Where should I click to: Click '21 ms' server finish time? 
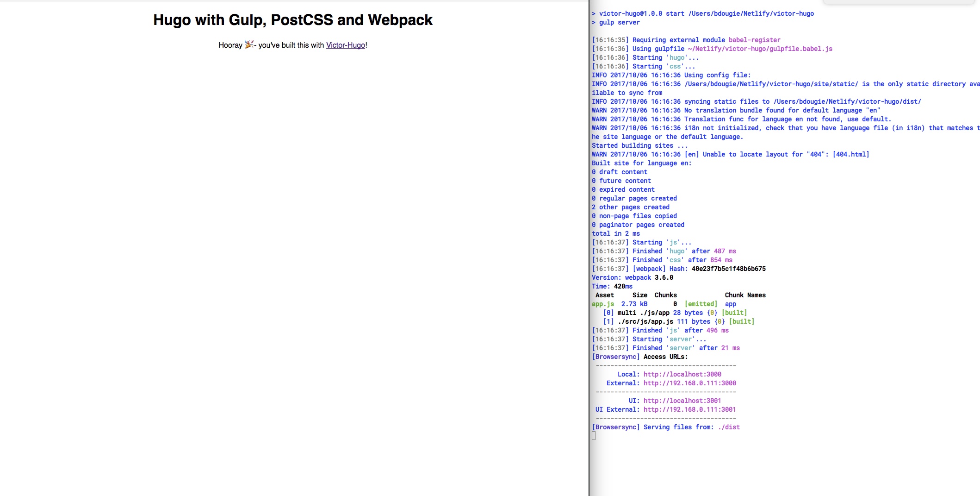coord(731,348)
